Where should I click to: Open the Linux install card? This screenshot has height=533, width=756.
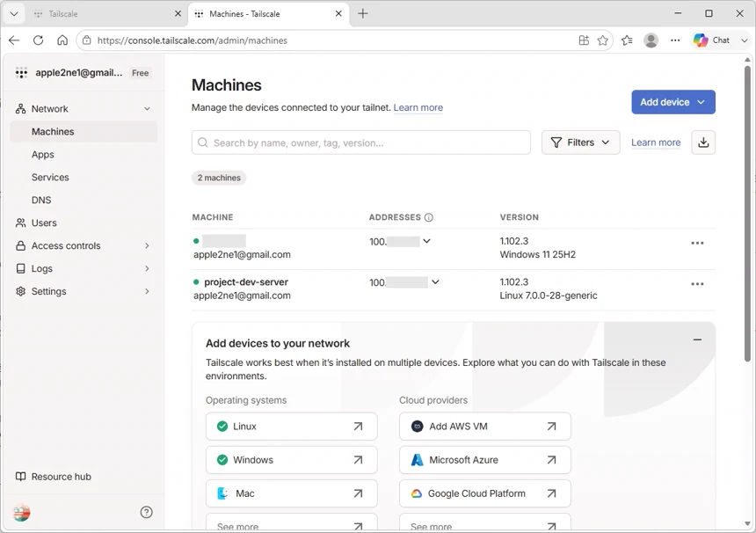(291, 427)
